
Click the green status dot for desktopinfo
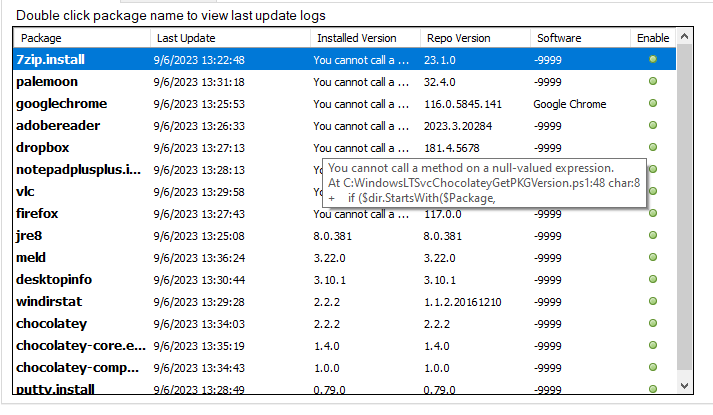coord(653,280)
